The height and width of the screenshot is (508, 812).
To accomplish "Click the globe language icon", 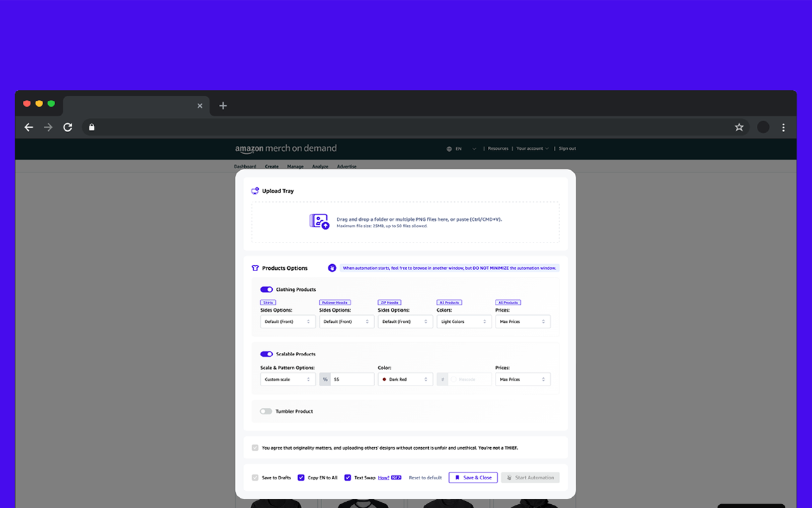I will coord(449,149).
